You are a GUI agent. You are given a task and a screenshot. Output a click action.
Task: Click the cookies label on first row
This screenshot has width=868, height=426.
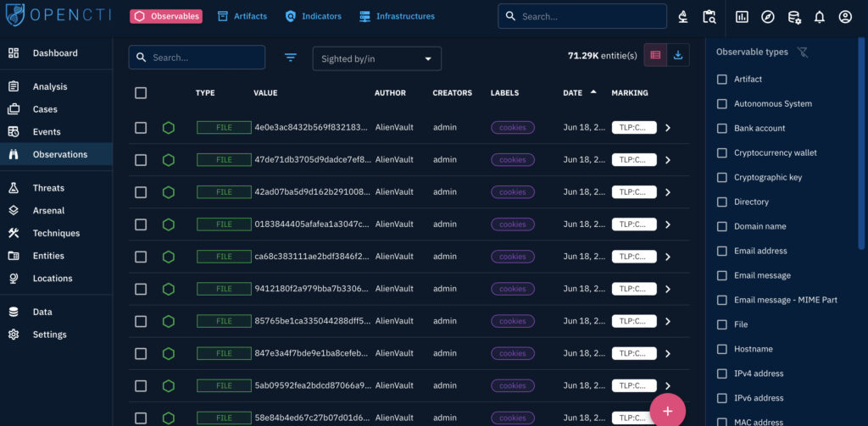pyautogui.click(x=512, y=128)
